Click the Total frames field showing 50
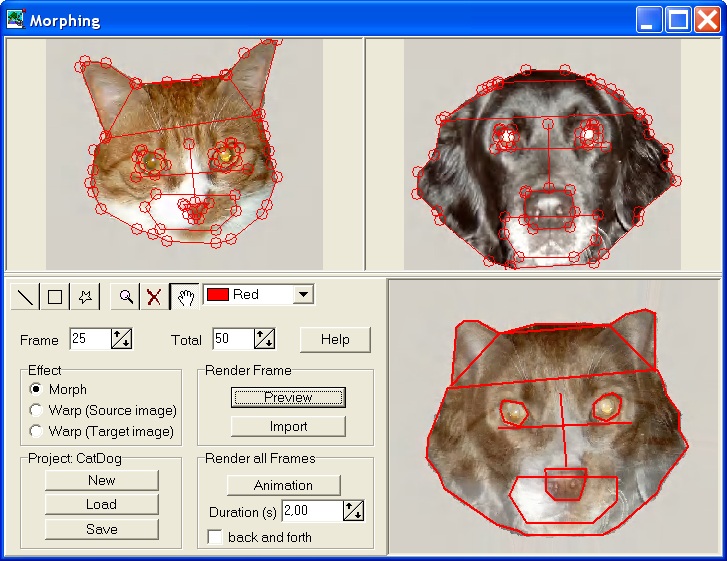Image resolution: width=727 pixels, height=561 pixels. click(x=233, y=339)
